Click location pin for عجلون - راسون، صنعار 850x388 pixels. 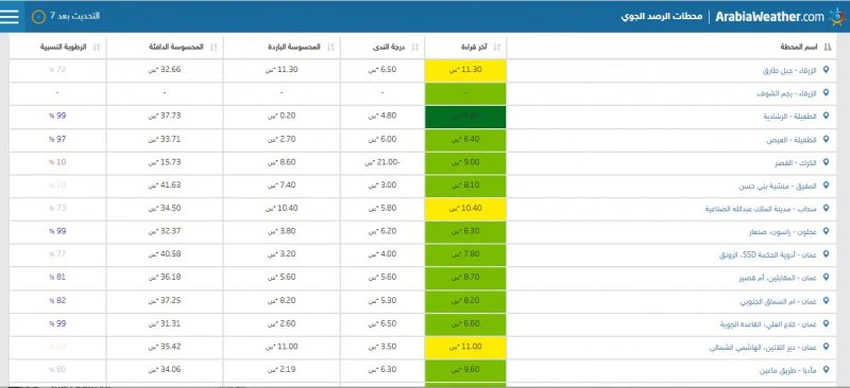(x=826, y=231)
